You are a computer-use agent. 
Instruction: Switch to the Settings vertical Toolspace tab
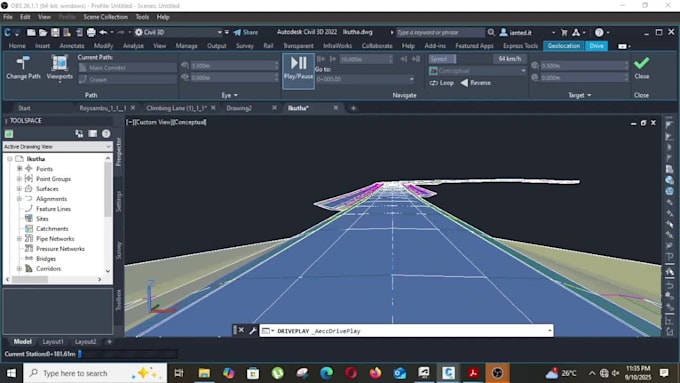pos(119,201)
